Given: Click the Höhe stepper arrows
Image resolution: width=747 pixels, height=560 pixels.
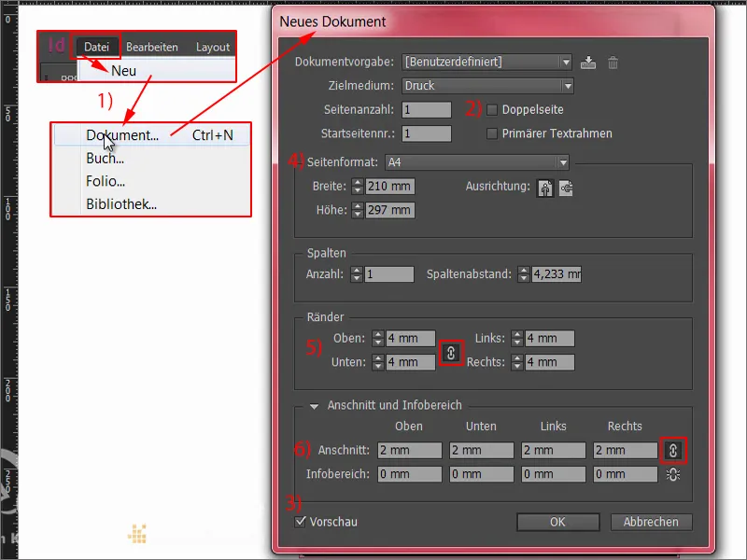Looking at the screenshot, I should tap(358, 210).
